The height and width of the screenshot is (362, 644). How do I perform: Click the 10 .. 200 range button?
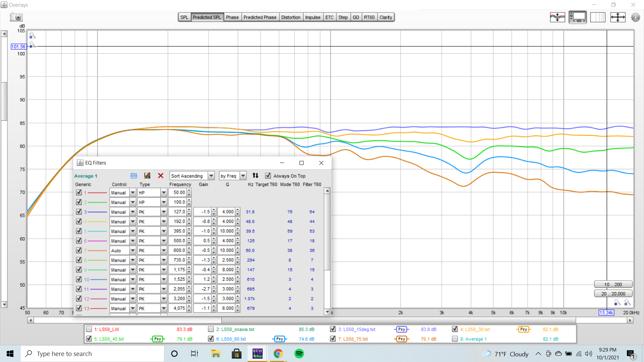click(613, 284)
